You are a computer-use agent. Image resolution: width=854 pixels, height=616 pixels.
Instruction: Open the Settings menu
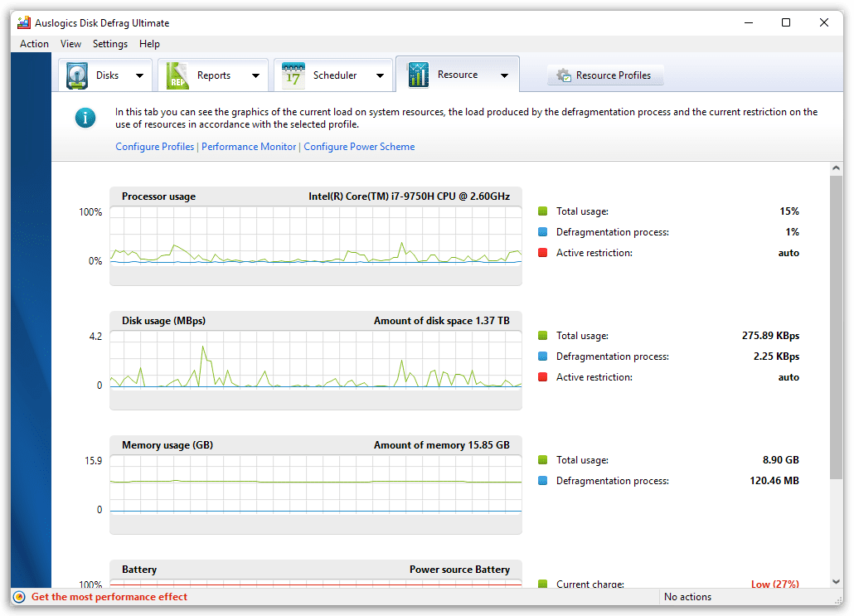110,44
